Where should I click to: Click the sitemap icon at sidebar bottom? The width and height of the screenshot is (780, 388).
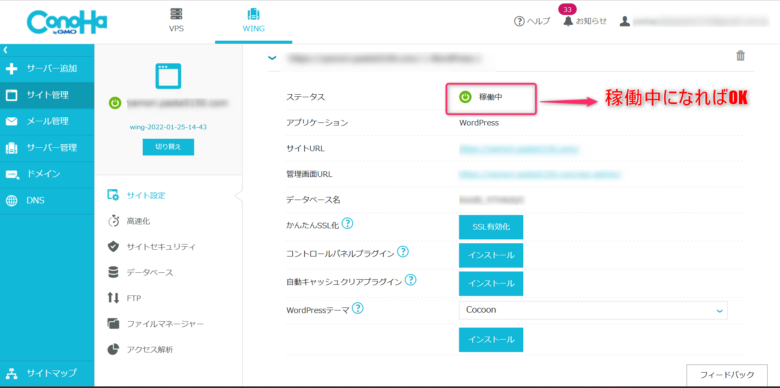11,373
